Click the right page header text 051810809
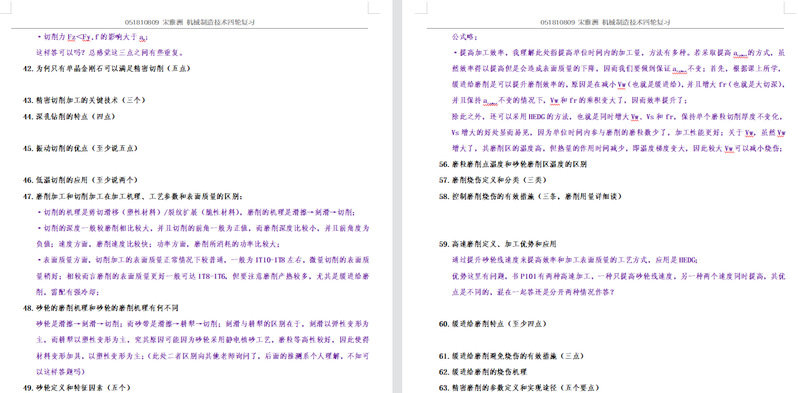 pyautogui.click(x=605, y=22)
